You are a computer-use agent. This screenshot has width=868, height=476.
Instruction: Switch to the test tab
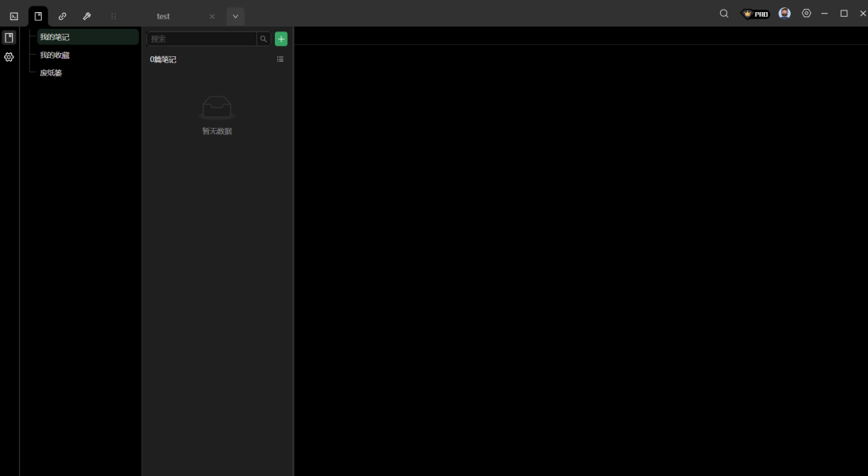[x=163, y=17]
